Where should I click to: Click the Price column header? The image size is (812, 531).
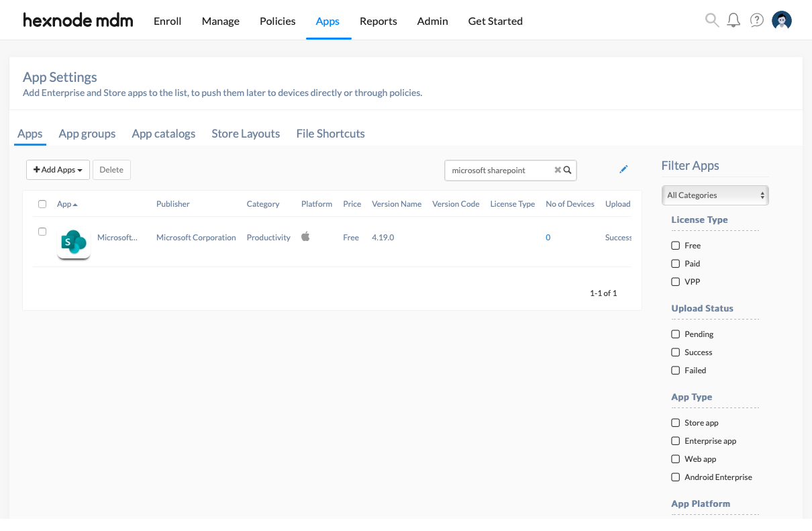[352, 204]
